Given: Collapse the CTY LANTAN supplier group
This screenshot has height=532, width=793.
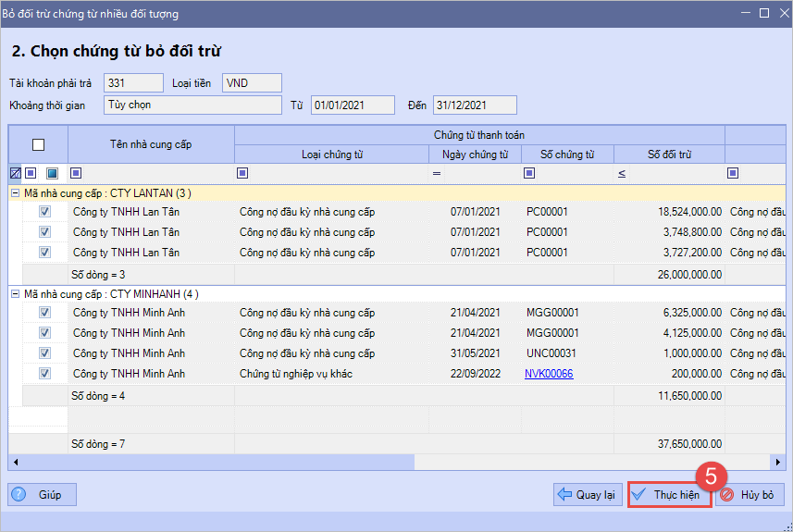Looking at the screenshot, I should coord(15,192).
